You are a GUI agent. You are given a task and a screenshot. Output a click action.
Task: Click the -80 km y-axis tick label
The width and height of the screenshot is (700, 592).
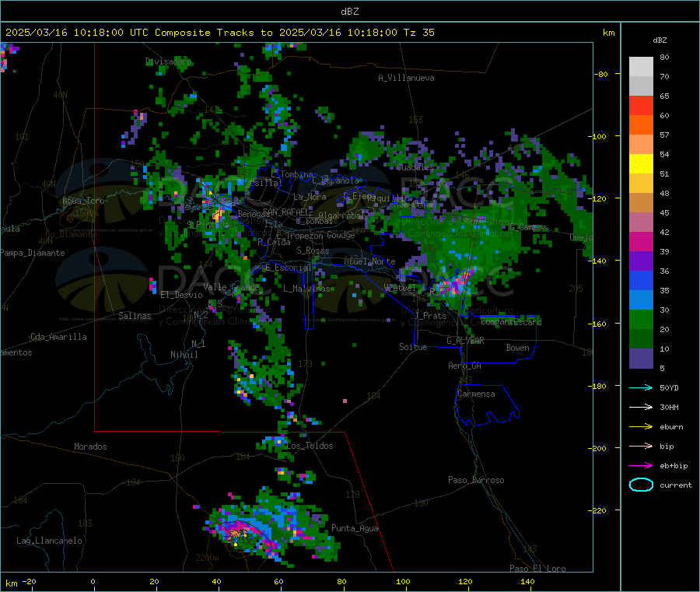pos(600,74)
